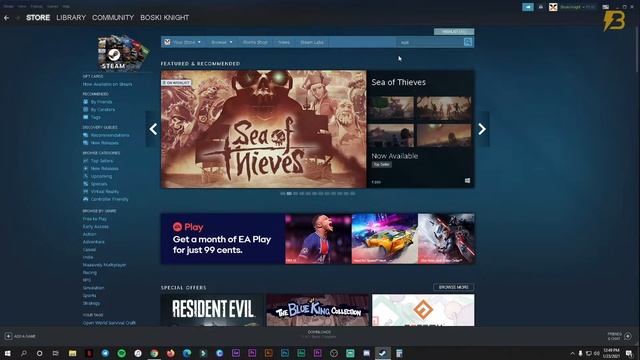
Task: Browse the Early Access genre
Action: [x=96, y=227]
